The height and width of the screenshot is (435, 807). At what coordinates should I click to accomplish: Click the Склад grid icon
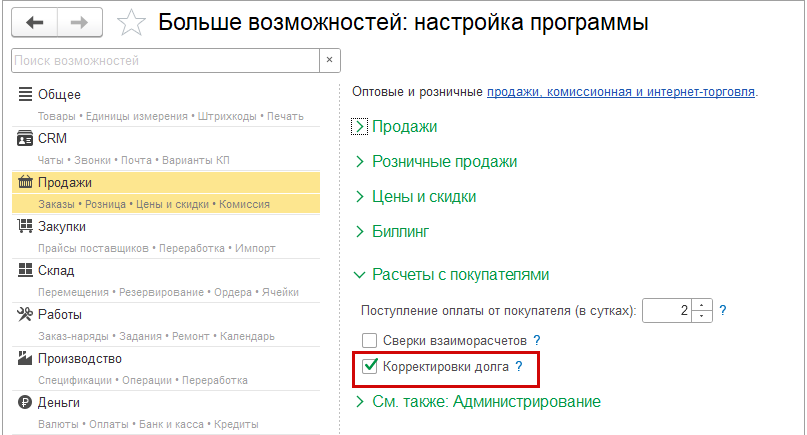click(x=25, y=270)
